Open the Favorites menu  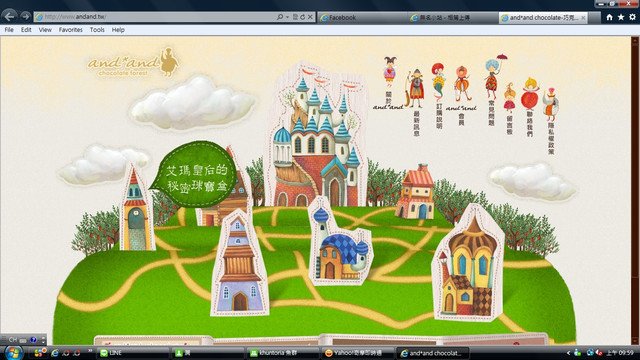point(70,30)
